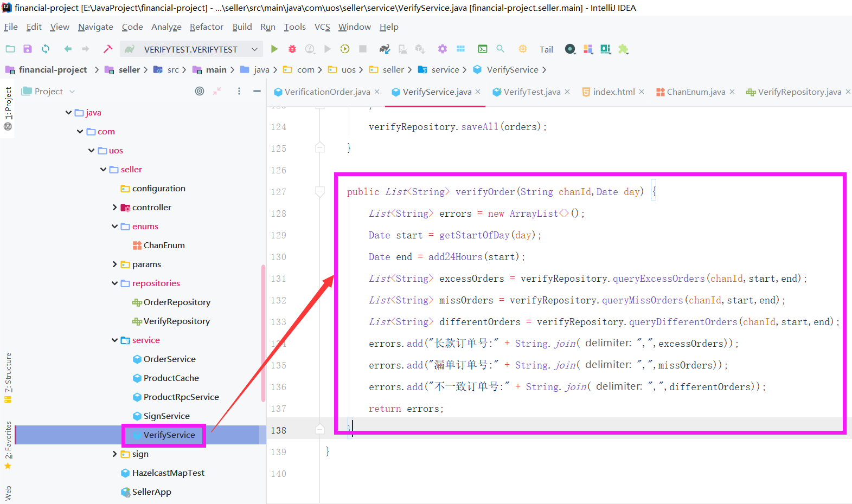This screenshot has width=852, height=504.
Task: Close the VerificationOrder.java tab
Action: click(377, 92)
